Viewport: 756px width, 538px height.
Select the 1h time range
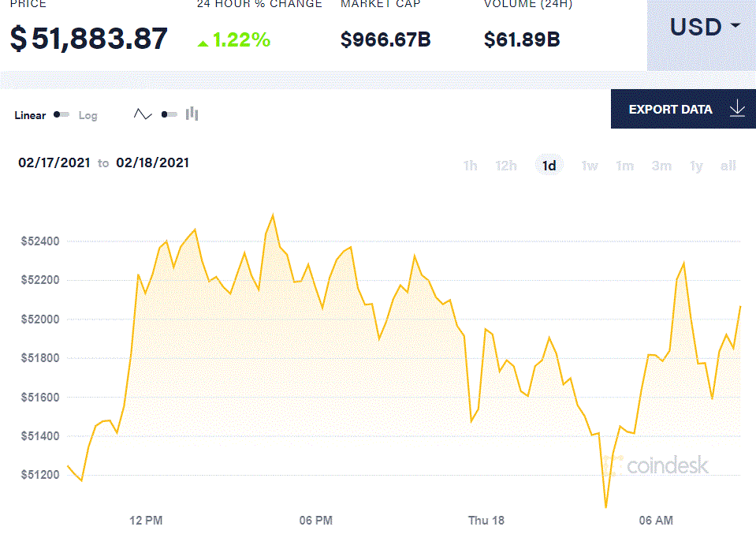(470, 166)
